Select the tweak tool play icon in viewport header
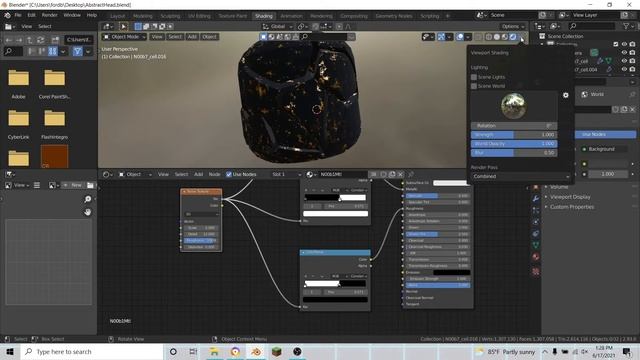The width and height of the screenshot is (640, 360). [x=123, y=27]
